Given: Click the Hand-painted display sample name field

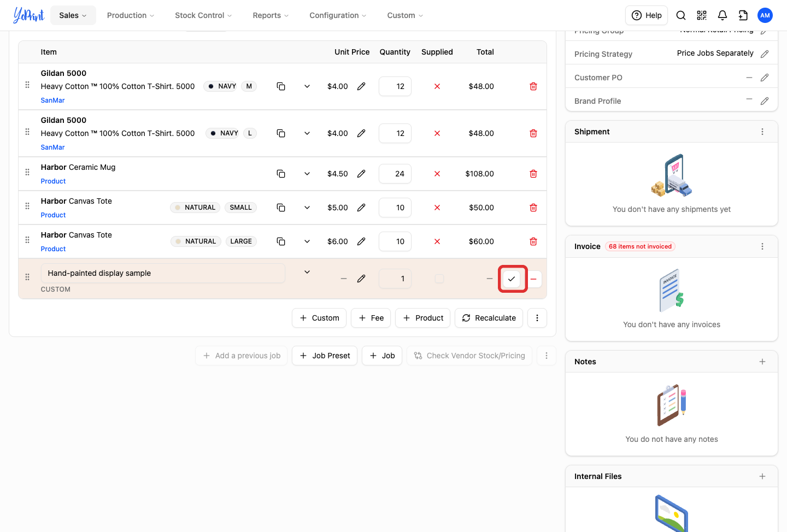Looking at the screenshot, I should [x=163, y=273].
